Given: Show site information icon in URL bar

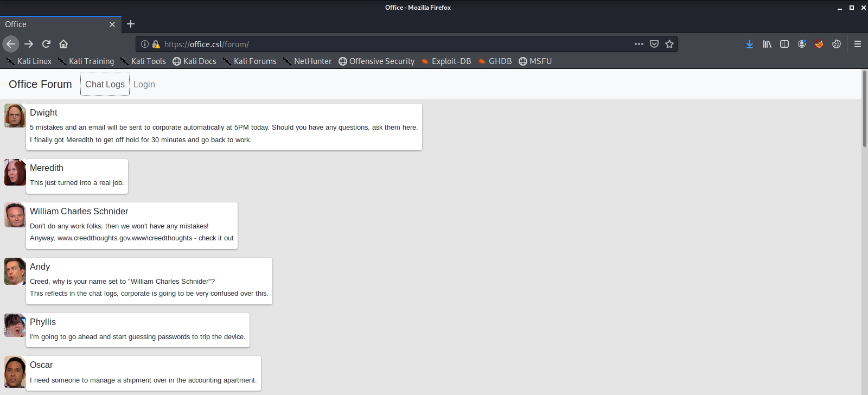Looking at the screenshot, I should 145,44.
